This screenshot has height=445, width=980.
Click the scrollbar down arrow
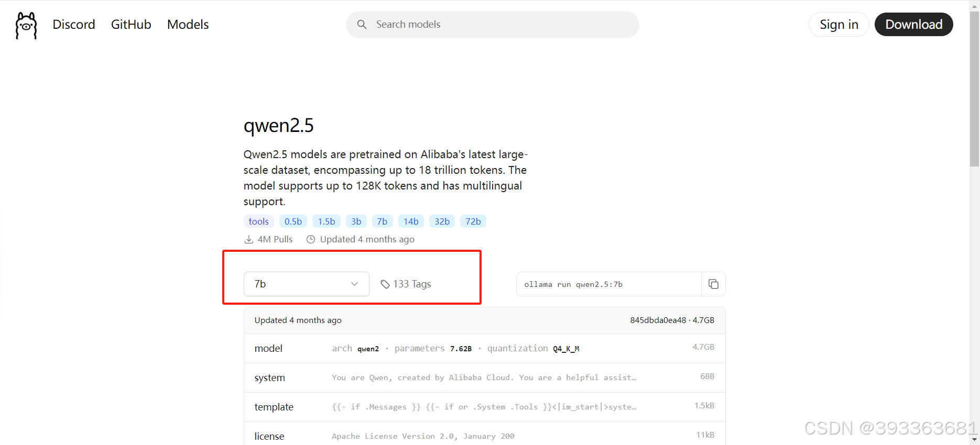click(x=974, y=439)
